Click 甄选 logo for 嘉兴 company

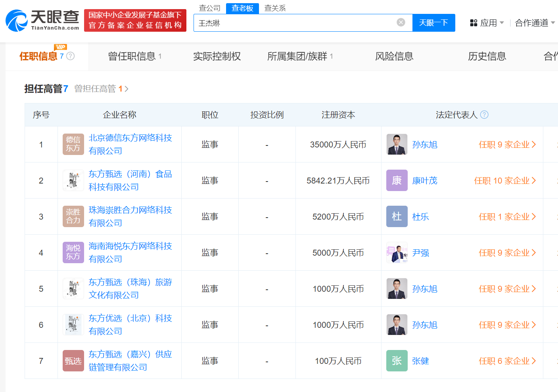coord(73,361)
